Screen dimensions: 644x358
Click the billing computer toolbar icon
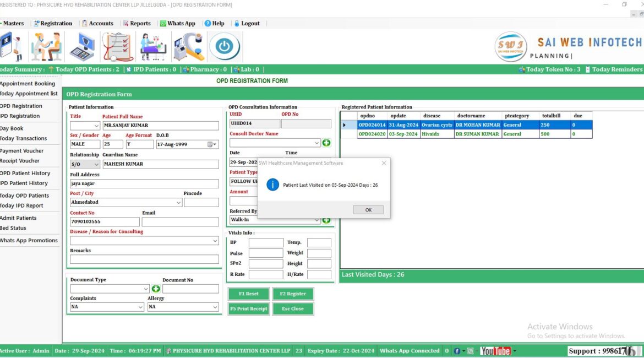click(83, 47)
